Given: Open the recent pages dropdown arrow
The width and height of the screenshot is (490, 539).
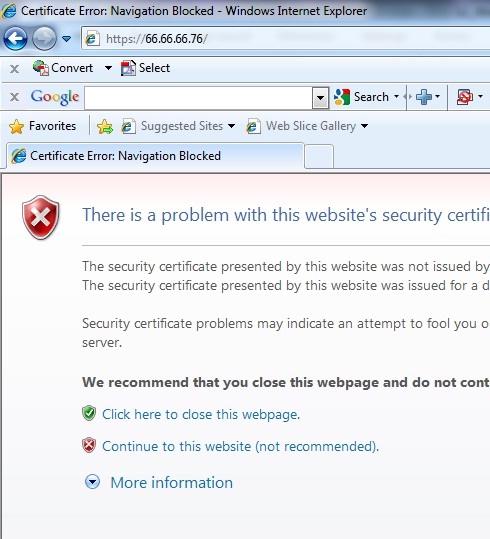Looking at the screenshot, I should pos(67,39).
